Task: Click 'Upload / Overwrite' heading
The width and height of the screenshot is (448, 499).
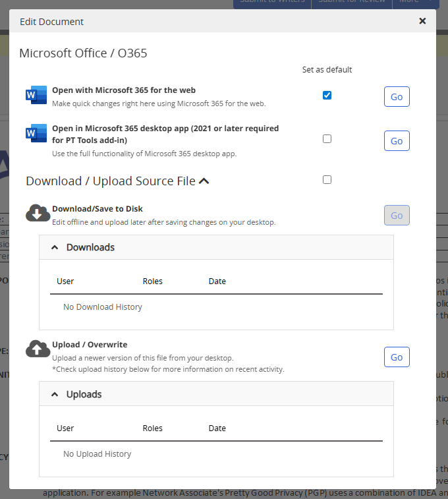Action: [x=90, y=345]
